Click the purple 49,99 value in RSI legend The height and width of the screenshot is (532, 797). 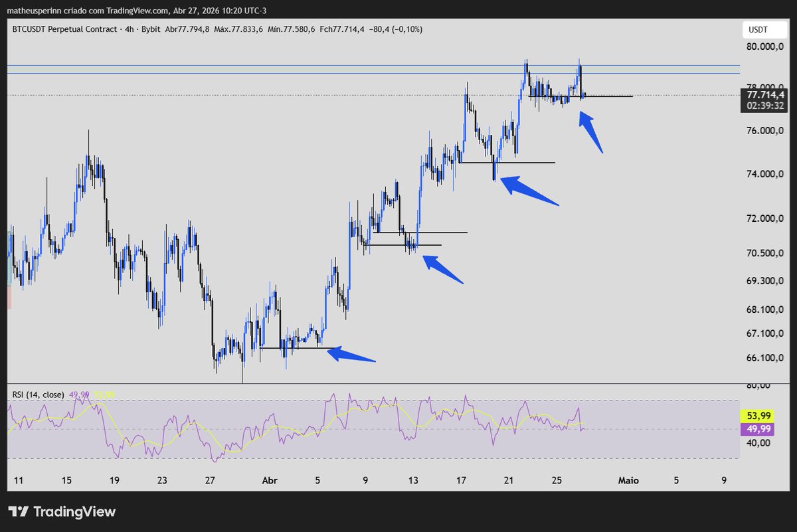coord(78,395)
